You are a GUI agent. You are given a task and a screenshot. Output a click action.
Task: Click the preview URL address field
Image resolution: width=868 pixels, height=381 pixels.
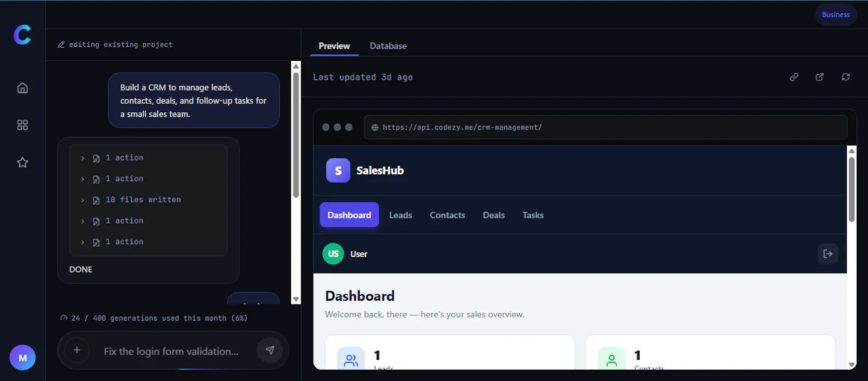605,128
